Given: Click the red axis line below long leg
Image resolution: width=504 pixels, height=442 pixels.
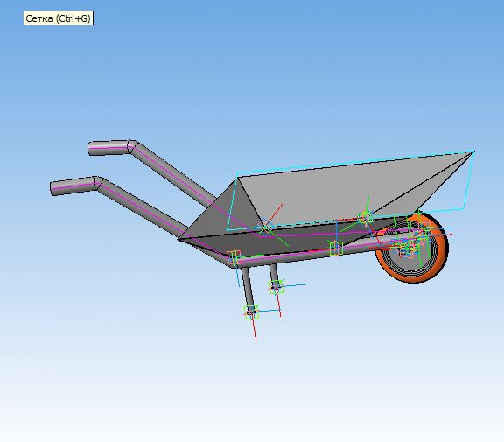Looking at the screenshot, I should coord(254,329).
